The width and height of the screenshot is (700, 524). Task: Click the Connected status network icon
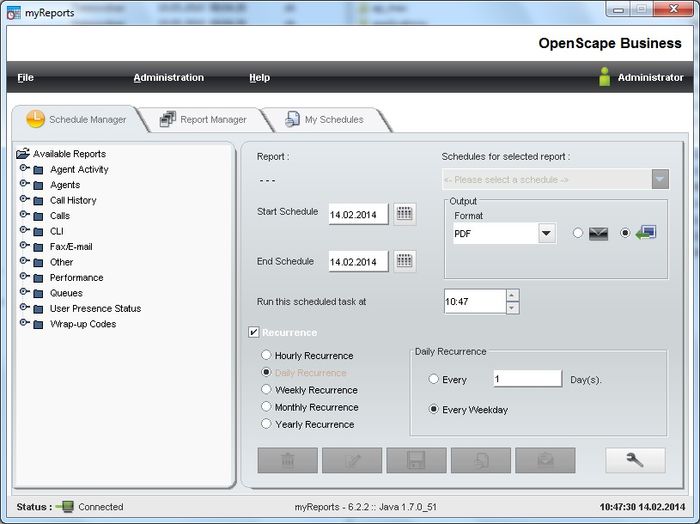coord(65,507)
